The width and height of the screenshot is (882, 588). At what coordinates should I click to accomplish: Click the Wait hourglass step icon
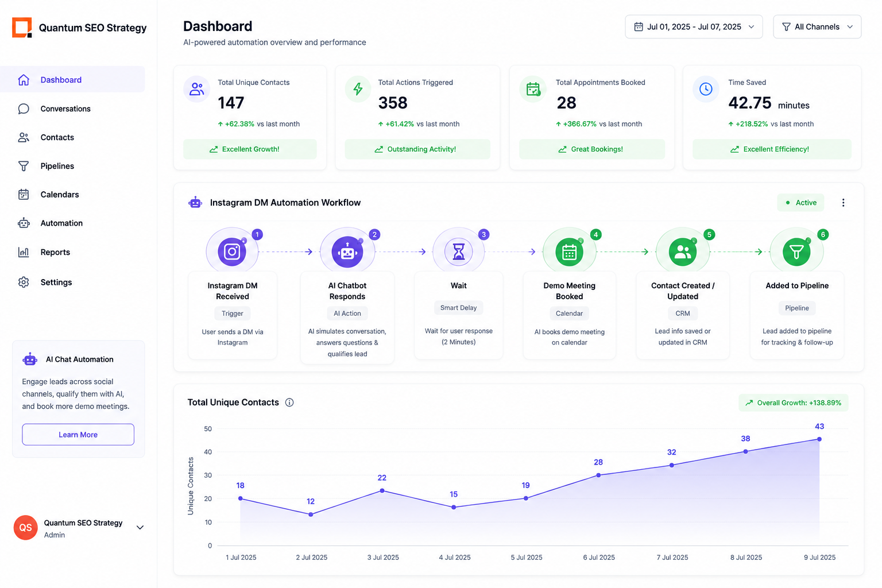(458, 252)
